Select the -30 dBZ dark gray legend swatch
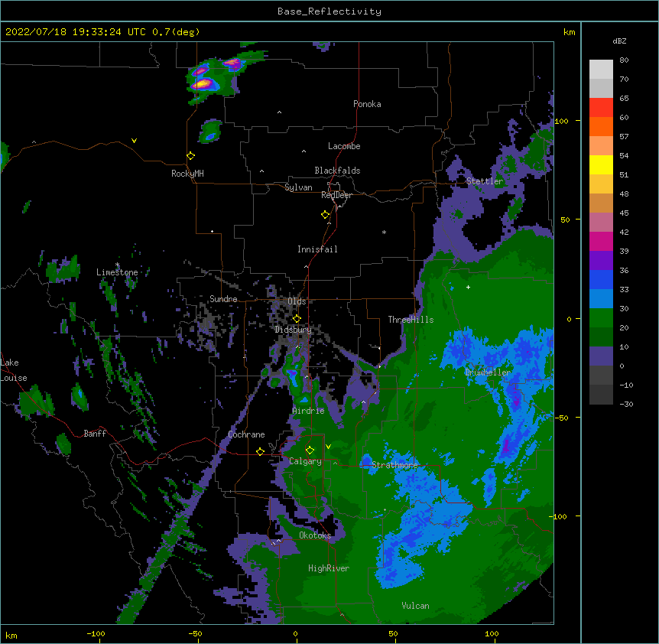Image resolution: width=659 pixels, height=644 pixels. tap(601, 395)
